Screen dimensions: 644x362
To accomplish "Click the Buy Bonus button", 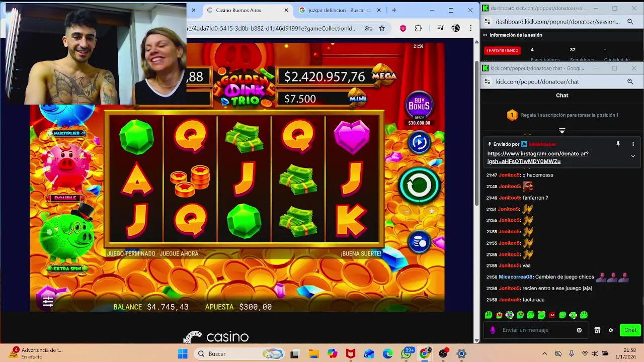I will pyautogui.click(x=419, y=105).
